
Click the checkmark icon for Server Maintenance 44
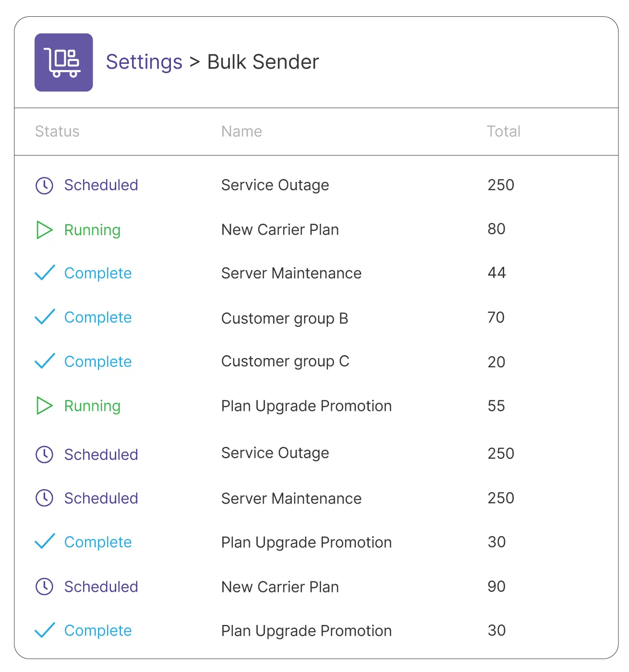point(45,273)
